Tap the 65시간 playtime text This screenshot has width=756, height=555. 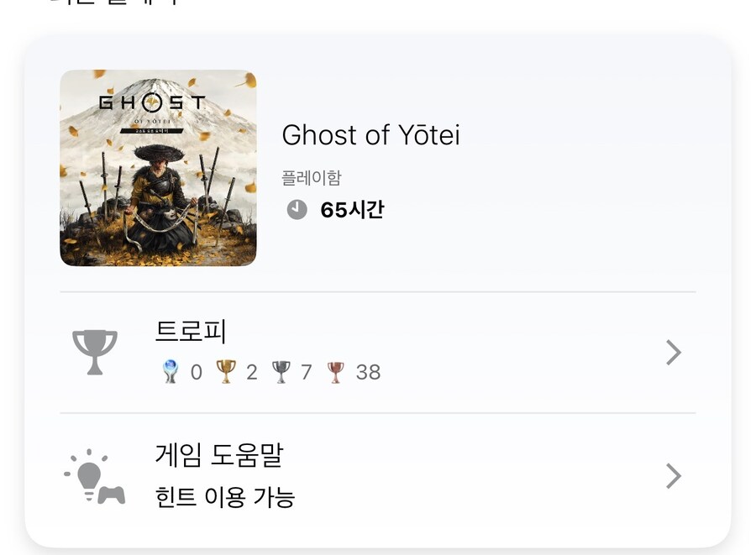352,210
